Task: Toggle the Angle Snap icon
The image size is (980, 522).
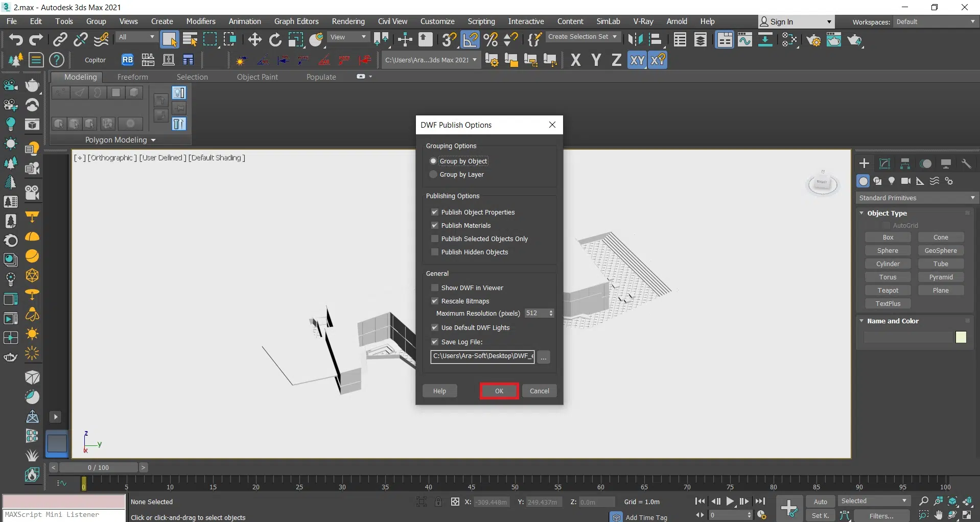Action: click(x=470, y=39)
